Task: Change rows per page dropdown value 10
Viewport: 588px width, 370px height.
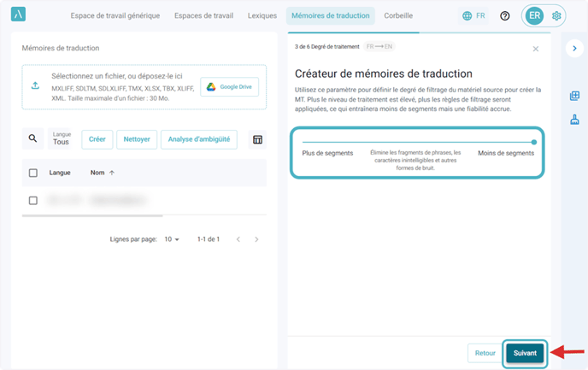Action: click(172, 239)
